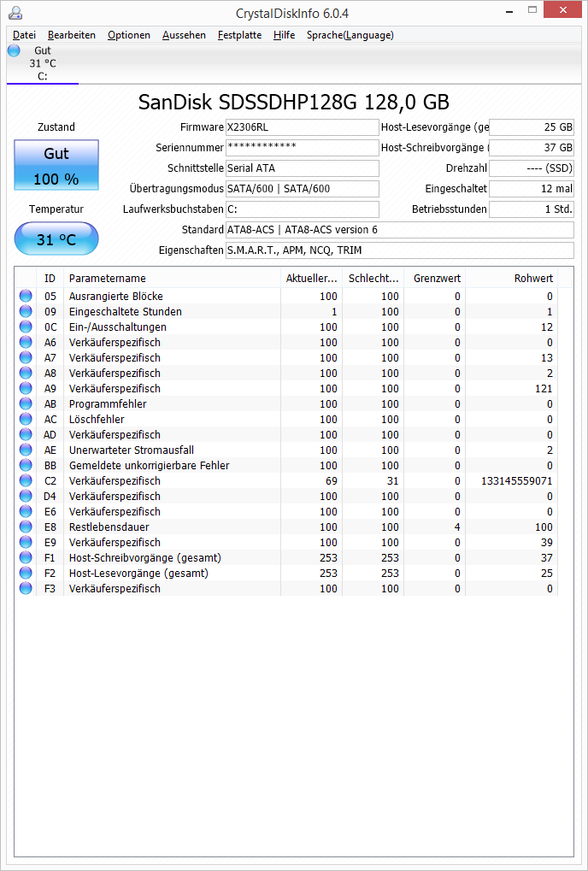This screenshot has width=588, height=871.
Task: Click raw value 121 in row A9
Action: [544, 389]
